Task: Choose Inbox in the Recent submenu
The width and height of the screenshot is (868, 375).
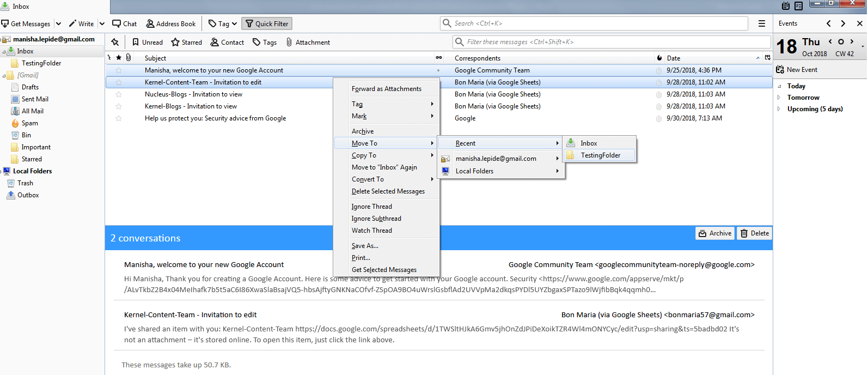Action: coord(600,143)
